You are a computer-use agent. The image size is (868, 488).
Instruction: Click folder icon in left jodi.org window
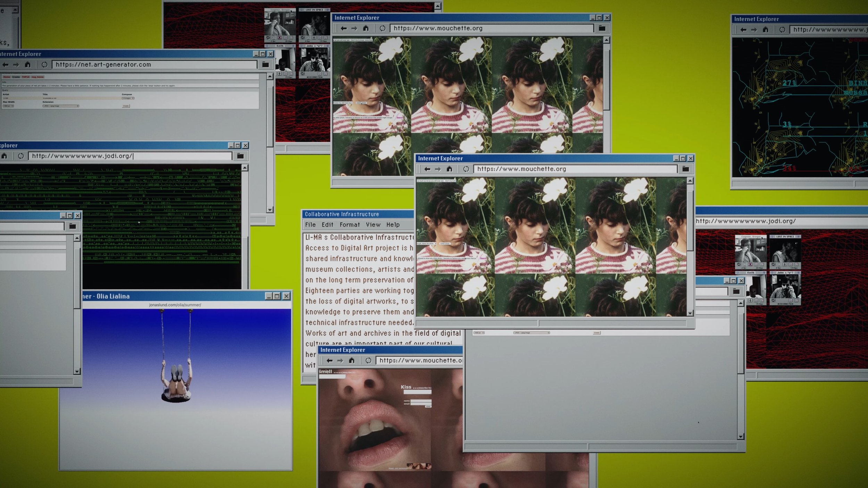coord(240,156)
